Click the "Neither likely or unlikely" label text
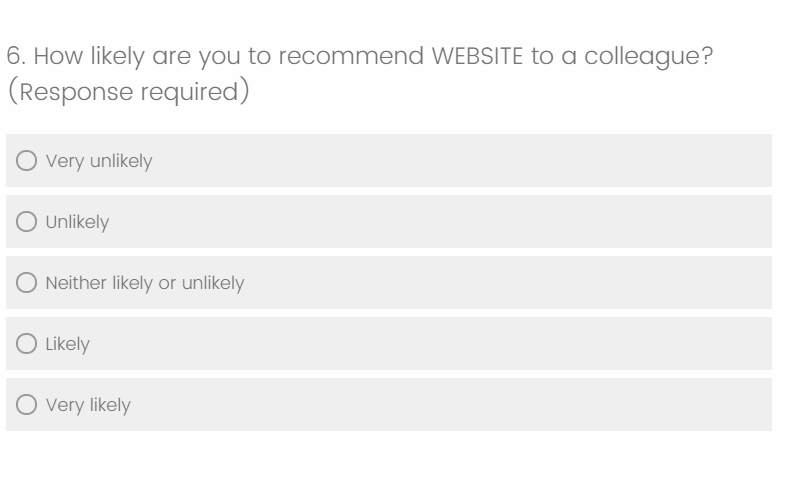Screen dimensions: 789x485 pos(144,283)
